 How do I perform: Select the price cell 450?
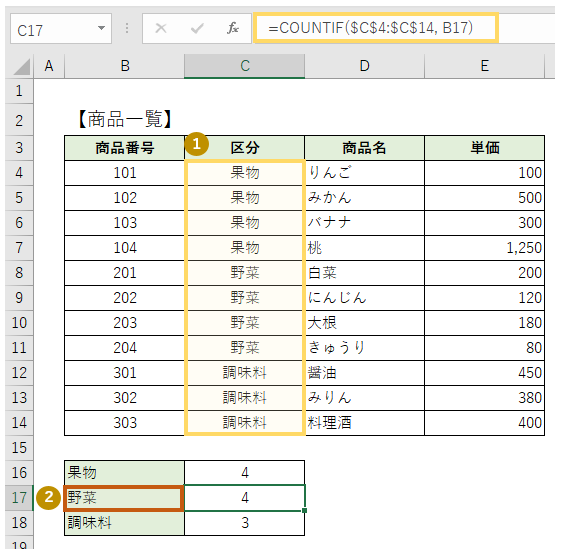pos(484,373)
